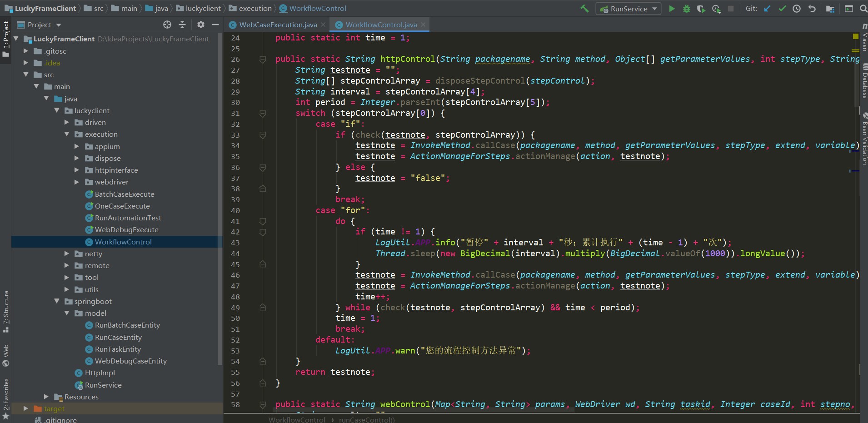
Task: Run with Coverage using the shield icon
Action: [x=701, y=9]
